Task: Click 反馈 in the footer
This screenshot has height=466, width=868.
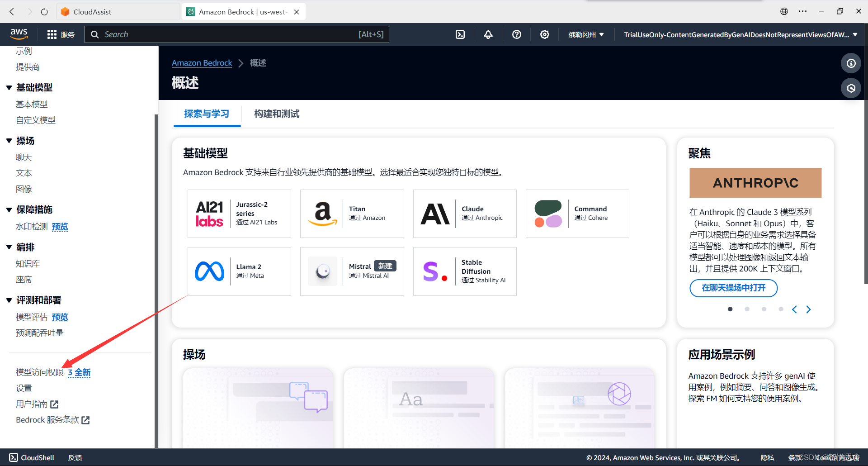Action: (75, 457)
